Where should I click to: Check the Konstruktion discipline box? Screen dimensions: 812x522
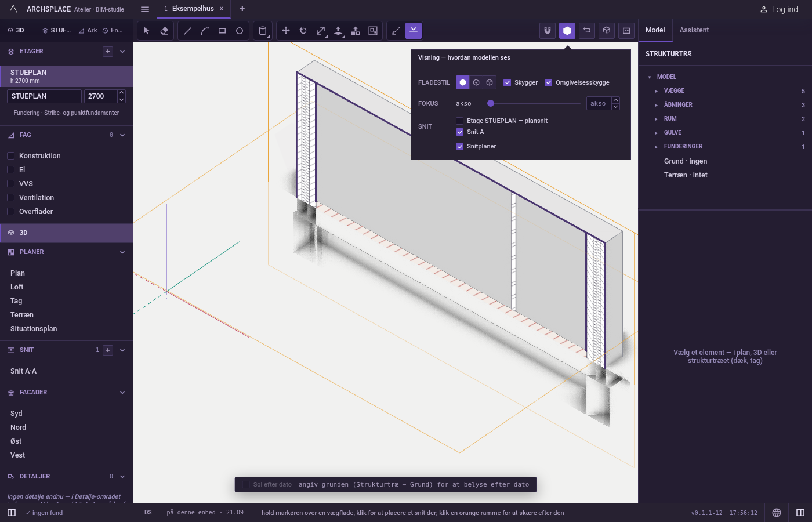pyautogui.click(x=10, y=156)
